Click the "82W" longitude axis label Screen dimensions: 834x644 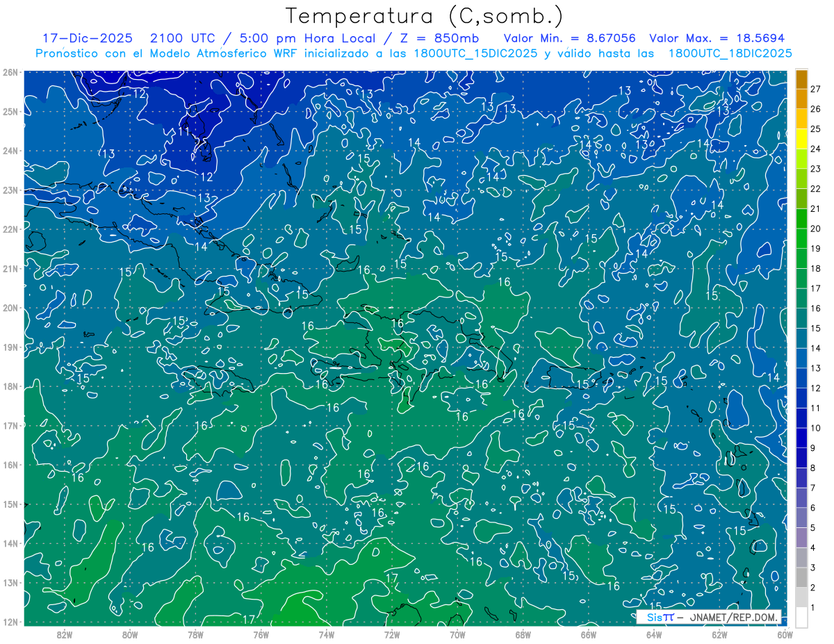(65, 634)
